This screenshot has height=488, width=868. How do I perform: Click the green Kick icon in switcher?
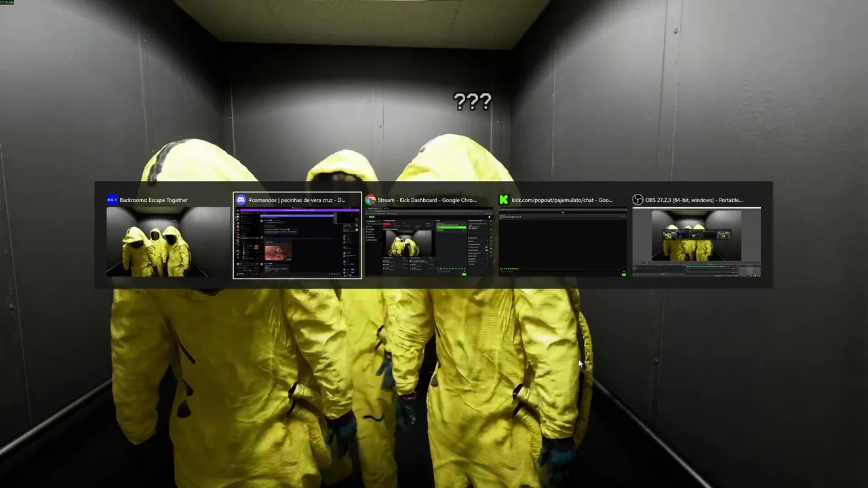coord(504,200)
